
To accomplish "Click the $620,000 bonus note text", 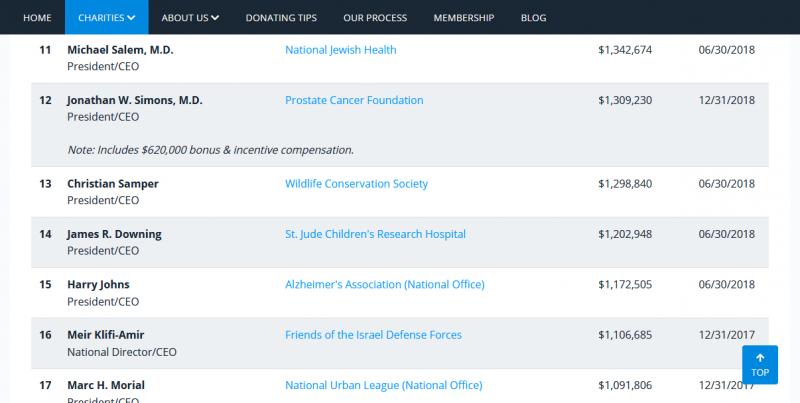I will [x=211, y=150].
